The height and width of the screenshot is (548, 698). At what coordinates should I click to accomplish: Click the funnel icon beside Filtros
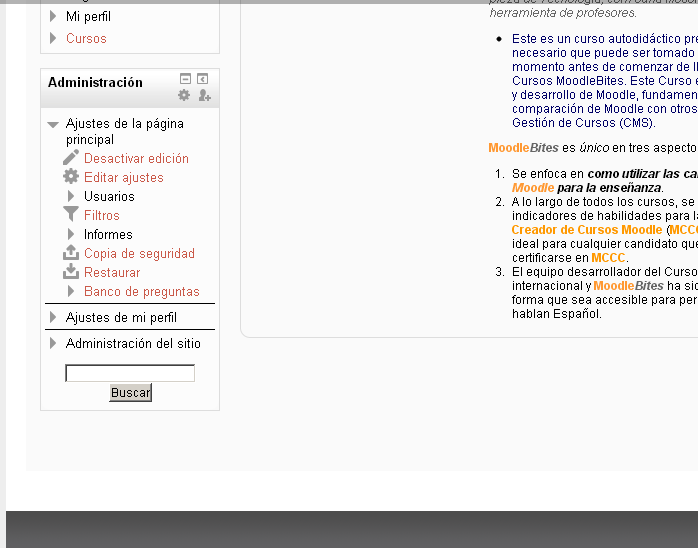71,215
